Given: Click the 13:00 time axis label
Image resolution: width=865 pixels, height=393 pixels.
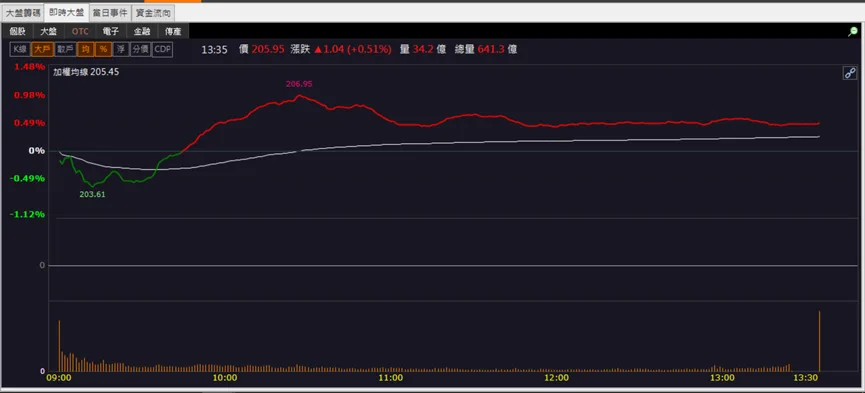Looking at the screenshot, I should click(722, 378).
